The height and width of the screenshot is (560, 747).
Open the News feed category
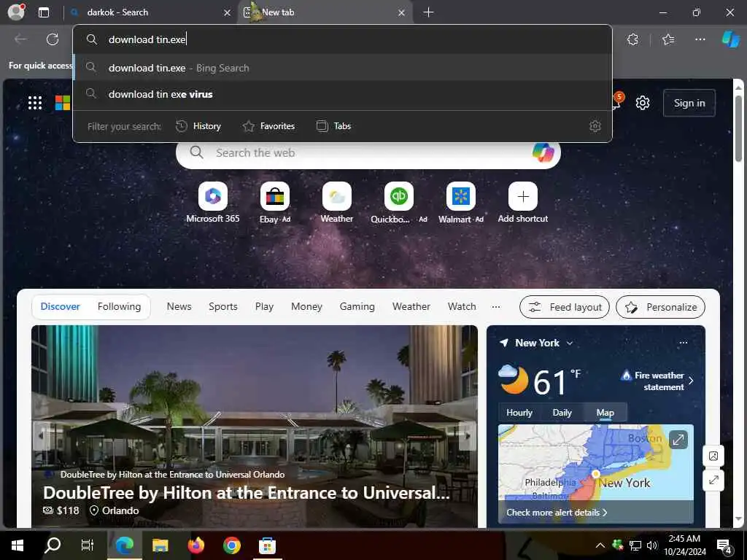(179, 307)
